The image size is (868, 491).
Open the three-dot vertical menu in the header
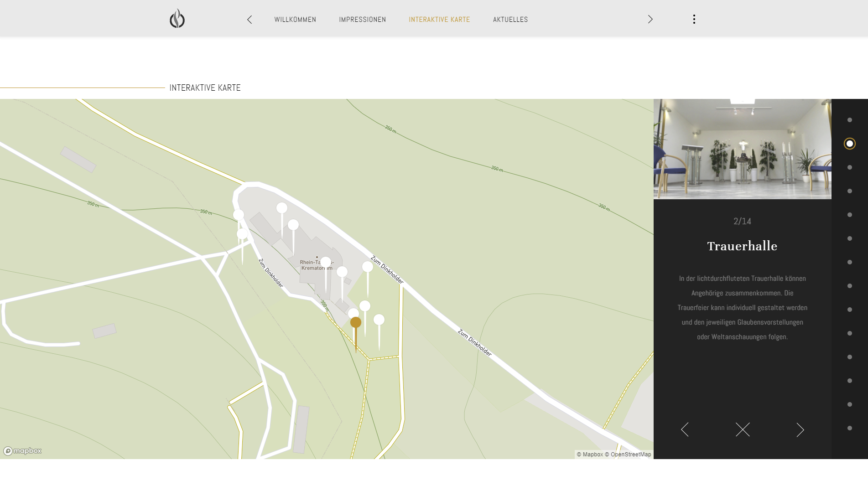point(694,19)
